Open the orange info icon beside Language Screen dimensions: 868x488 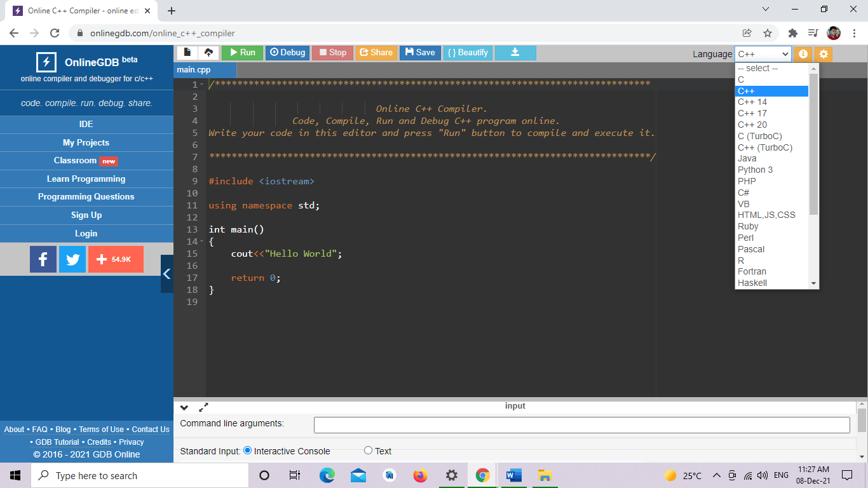(803, 54)
